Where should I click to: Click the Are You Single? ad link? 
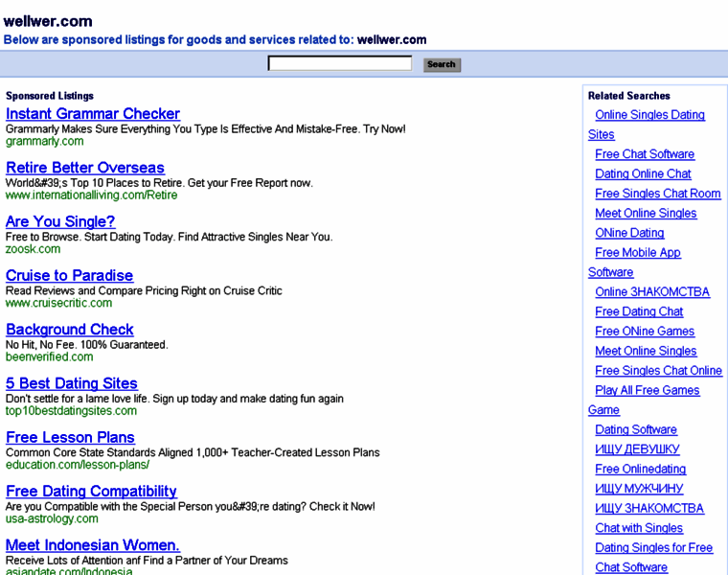[x=60, y=221]
